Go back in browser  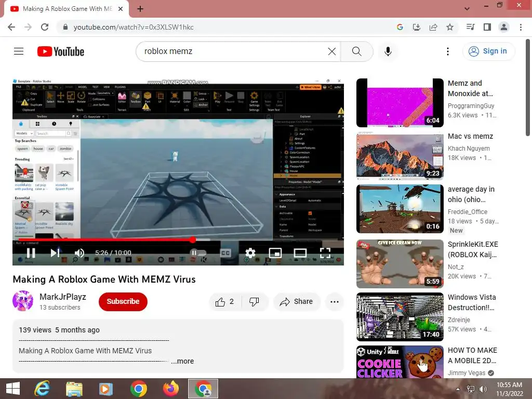pyautogui.click(x=11, y=27)
